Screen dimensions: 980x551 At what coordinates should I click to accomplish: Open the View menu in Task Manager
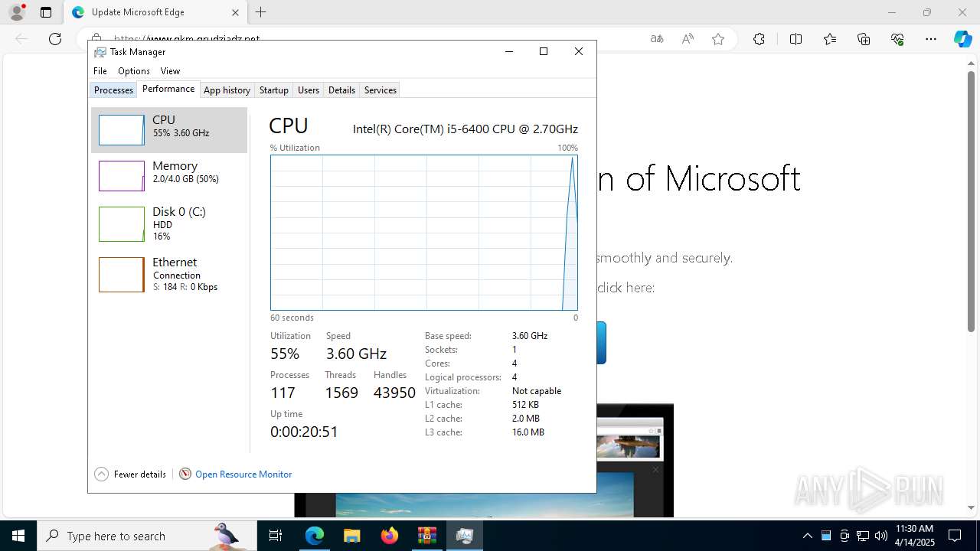pos(170,71)
